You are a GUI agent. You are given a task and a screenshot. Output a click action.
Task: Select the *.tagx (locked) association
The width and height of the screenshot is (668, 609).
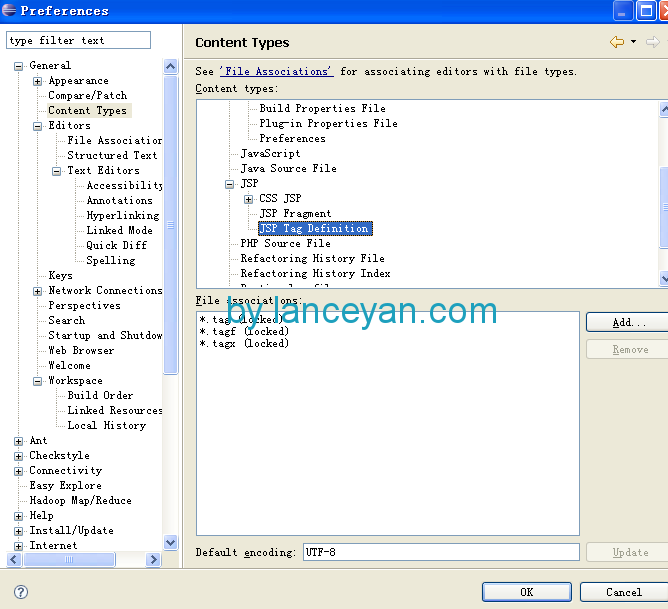(244, 343)
